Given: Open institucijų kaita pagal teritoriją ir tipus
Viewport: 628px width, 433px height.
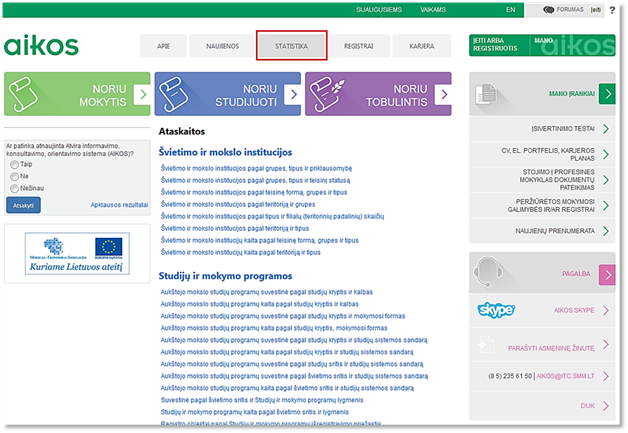Looking at the screenshot, I should (241, 252).
